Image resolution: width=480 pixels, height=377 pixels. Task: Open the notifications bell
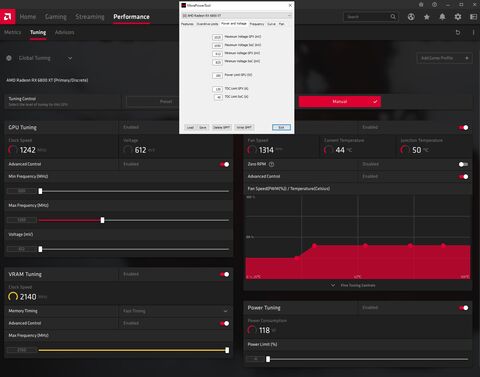click(x=442, y=17)
